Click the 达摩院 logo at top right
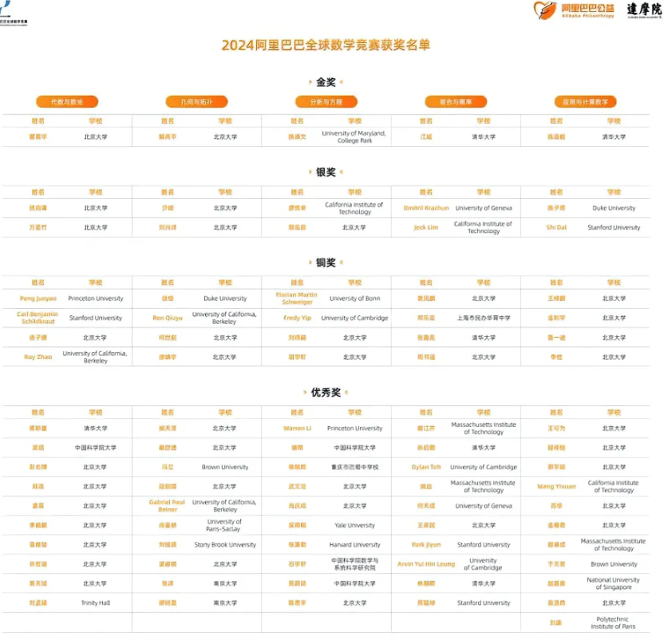664x644 pixels. tap(645, 10)
